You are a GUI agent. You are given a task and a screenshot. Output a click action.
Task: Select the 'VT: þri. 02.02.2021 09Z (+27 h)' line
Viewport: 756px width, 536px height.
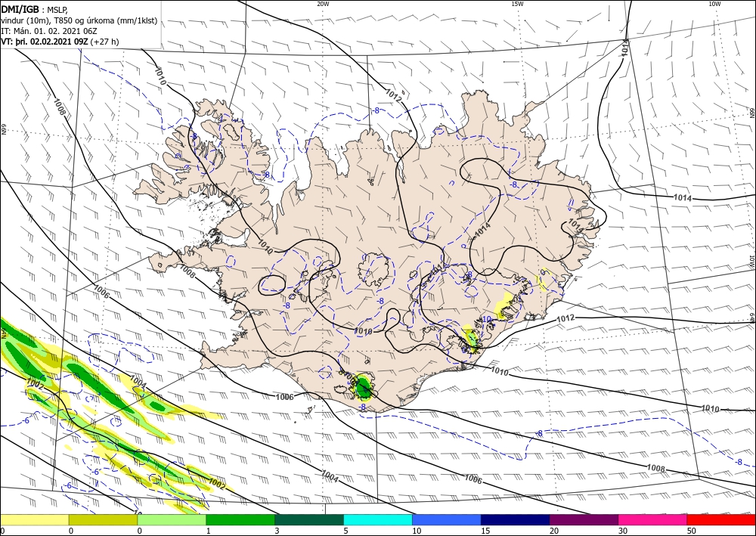[x=60, y=42]
